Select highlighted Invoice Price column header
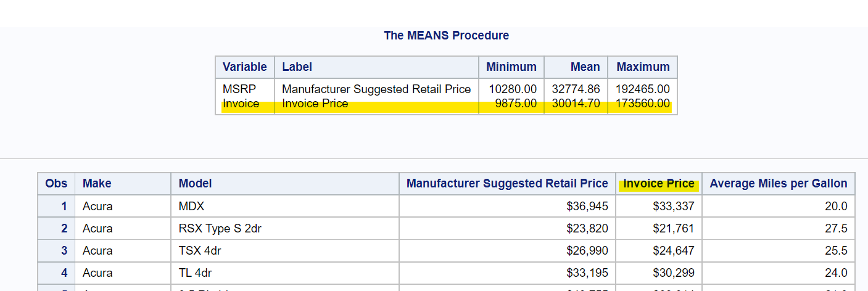 click(659, 183)
